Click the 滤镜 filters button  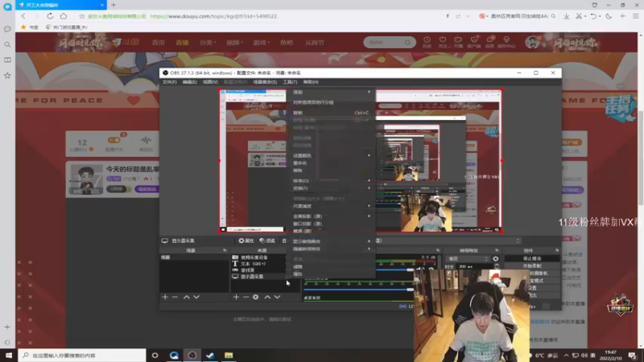[267, 241]
